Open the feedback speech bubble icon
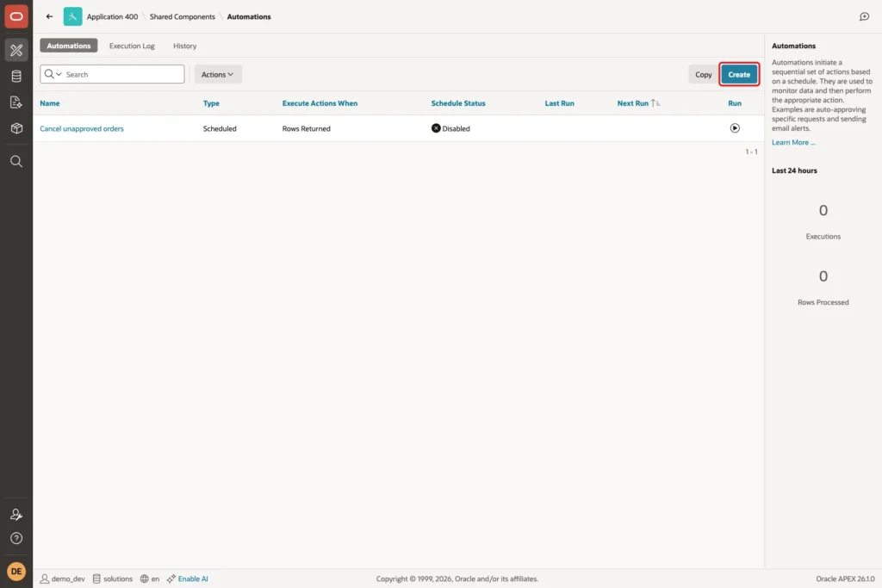This screenshot has width=882, height=588. coord(864,16)
